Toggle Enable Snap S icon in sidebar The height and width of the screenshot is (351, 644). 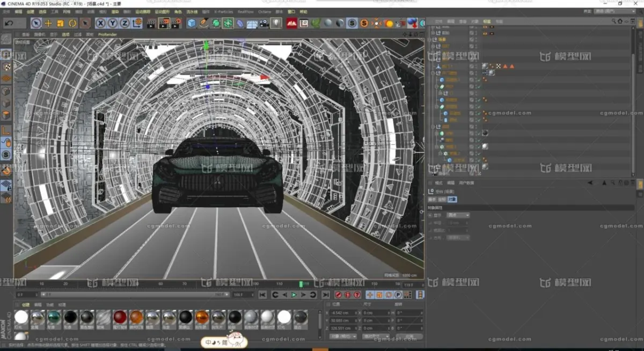click(6, 154)
